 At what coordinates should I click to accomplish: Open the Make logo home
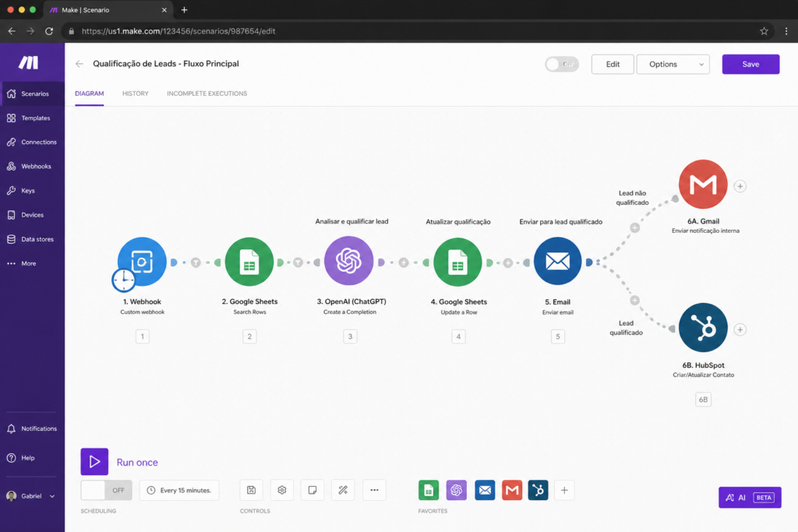click(x=29, y=62)
